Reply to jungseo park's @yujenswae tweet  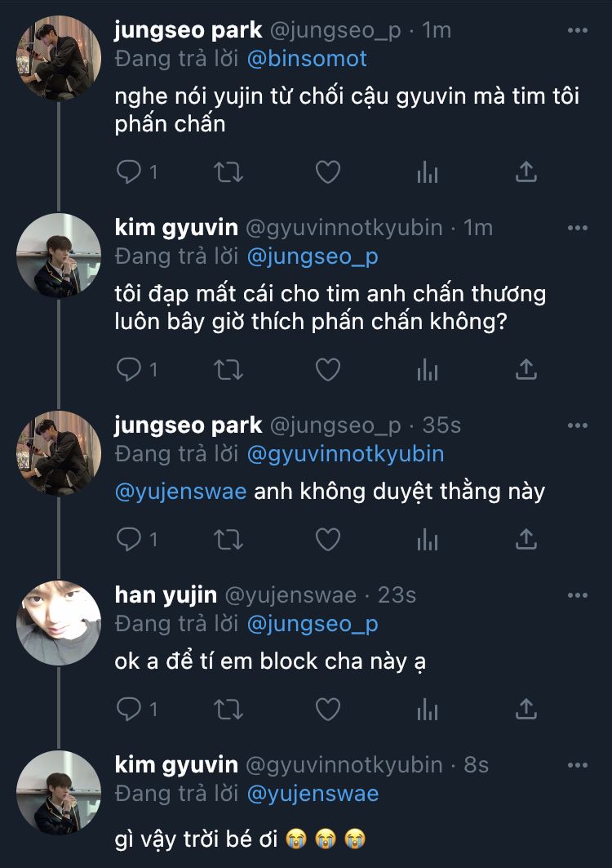[x=128, y=539]
